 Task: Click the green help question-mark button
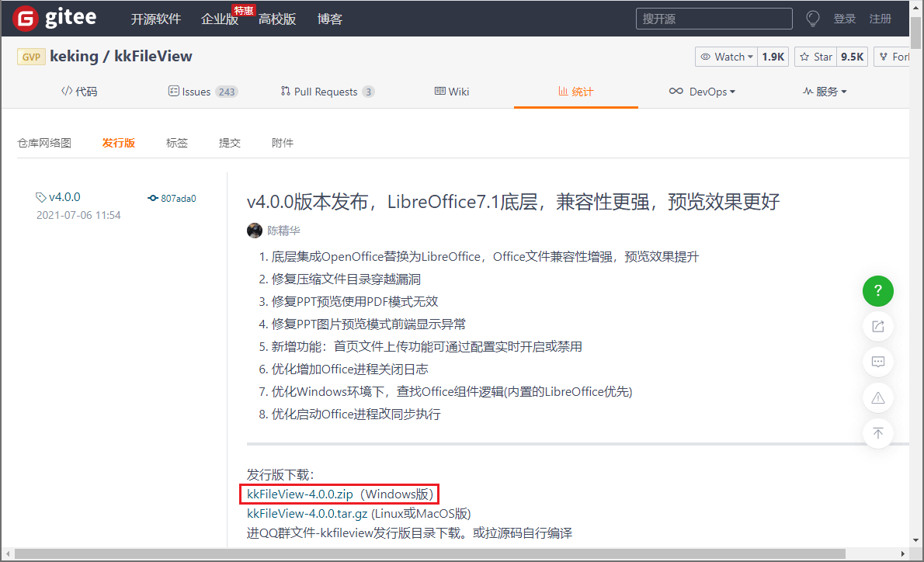878,290
